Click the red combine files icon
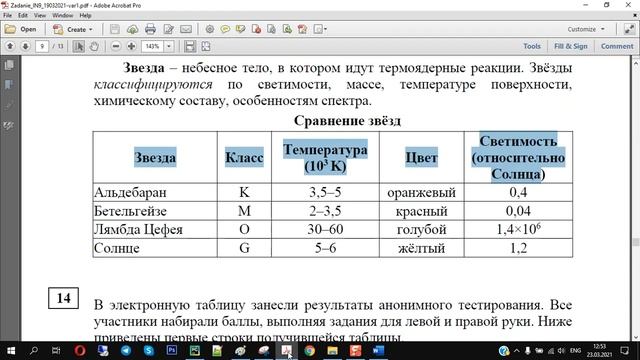Screen dimensions: 640x360 [302, 29]
